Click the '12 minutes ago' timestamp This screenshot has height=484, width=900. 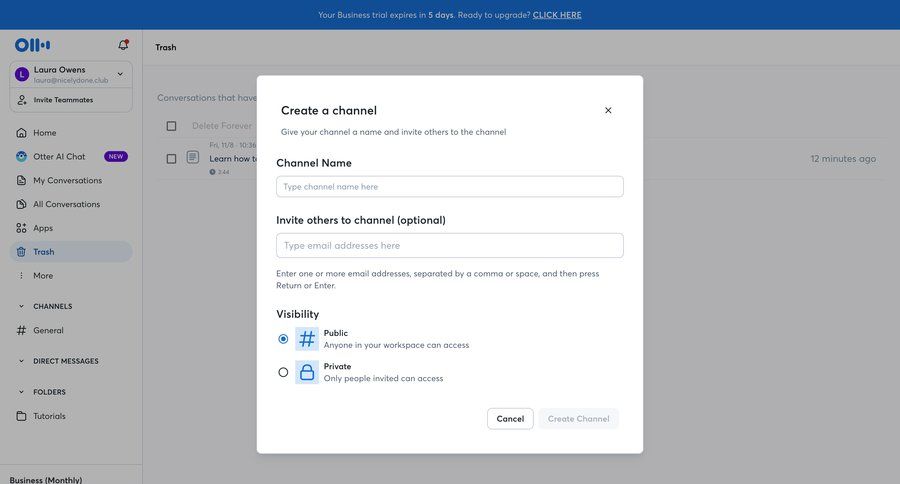point(843,158)
